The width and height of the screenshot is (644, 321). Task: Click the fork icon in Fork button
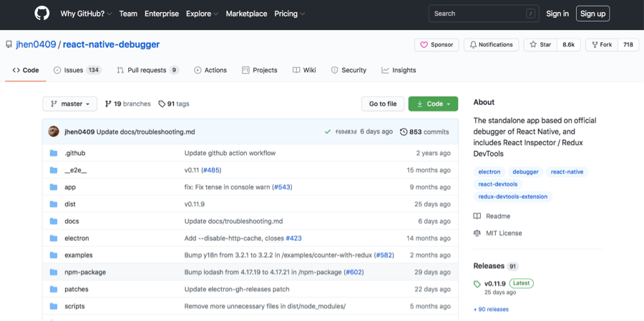point(595,45)
